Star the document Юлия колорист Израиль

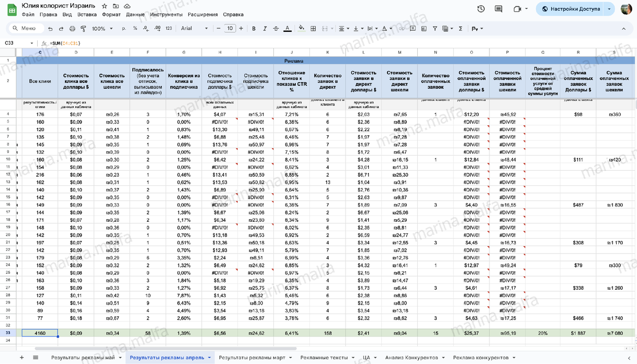point(105,5)
